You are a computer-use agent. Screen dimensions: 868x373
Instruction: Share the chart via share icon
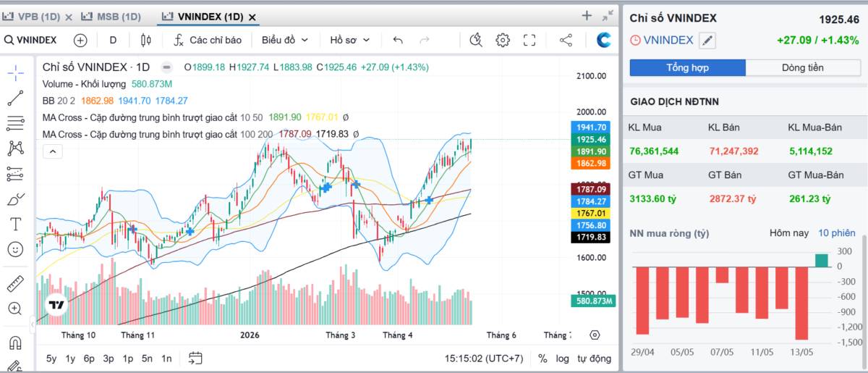(x=566, y=41)
